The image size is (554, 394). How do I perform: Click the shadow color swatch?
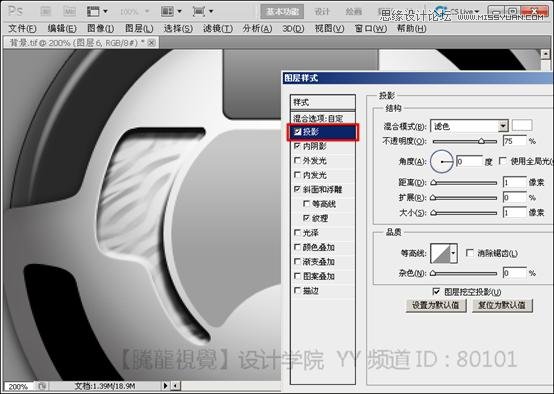click(x=522, y=125)
